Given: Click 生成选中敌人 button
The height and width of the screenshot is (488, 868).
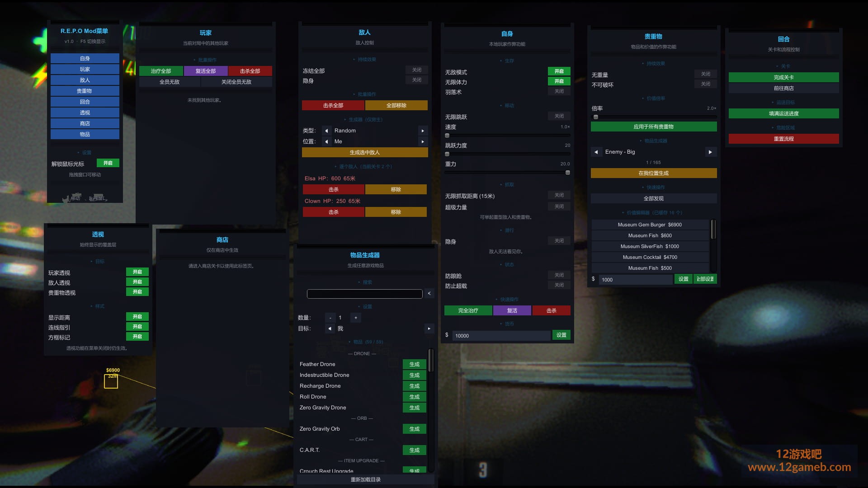Looking at the screenshot, I should [365, 152].
